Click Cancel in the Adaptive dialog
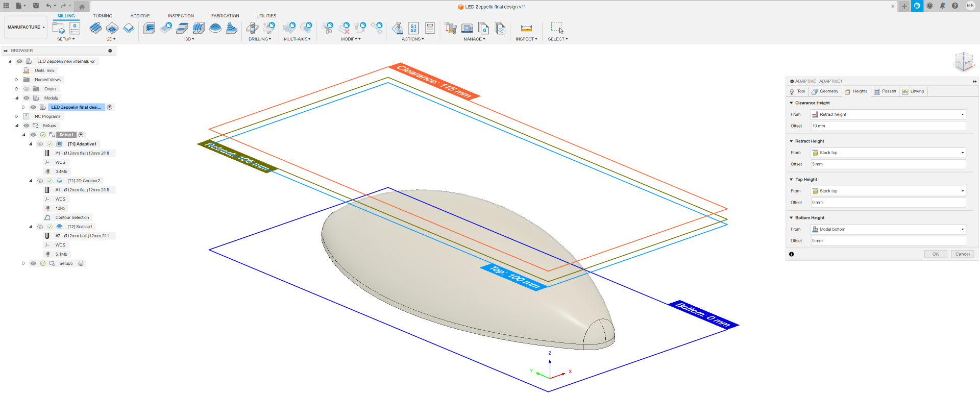This screenshot has width=980, height=395. click(962, 254)
